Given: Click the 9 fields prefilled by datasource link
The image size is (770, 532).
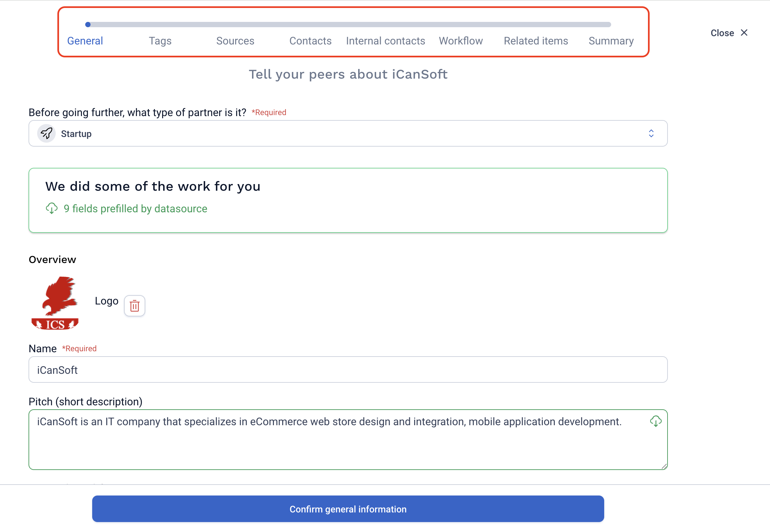Looking at the screenshot, I should pyautogui.click(x=135, y=209).
